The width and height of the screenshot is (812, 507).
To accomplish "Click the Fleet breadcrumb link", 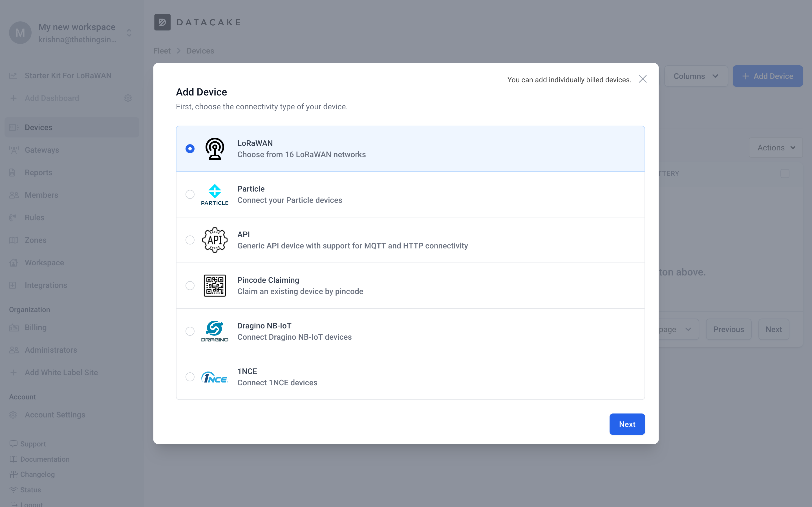I will point(162,51).
